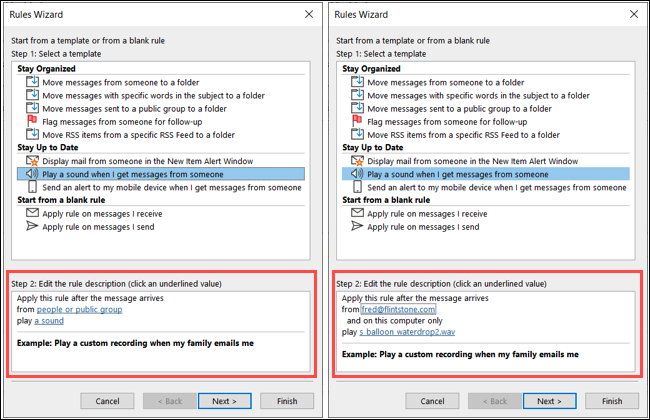
Task: Click the Back button in the left Rules Wizard
Action: coord(170,401)
